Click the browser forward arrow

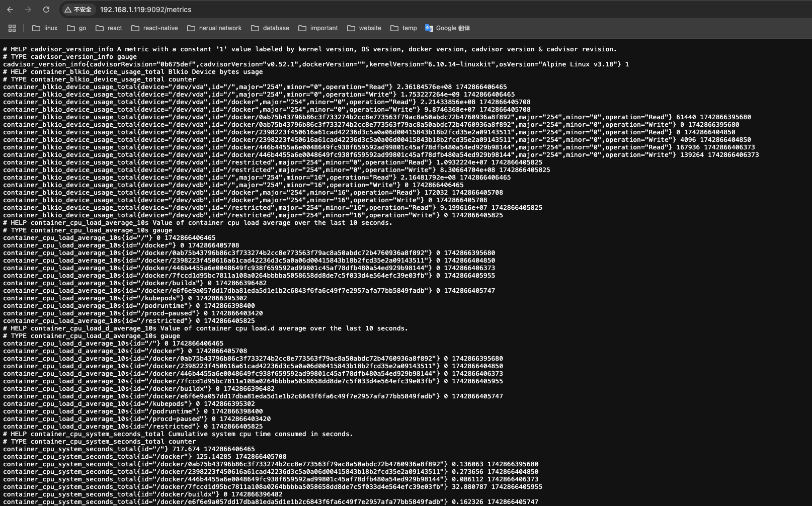(28, 10)
